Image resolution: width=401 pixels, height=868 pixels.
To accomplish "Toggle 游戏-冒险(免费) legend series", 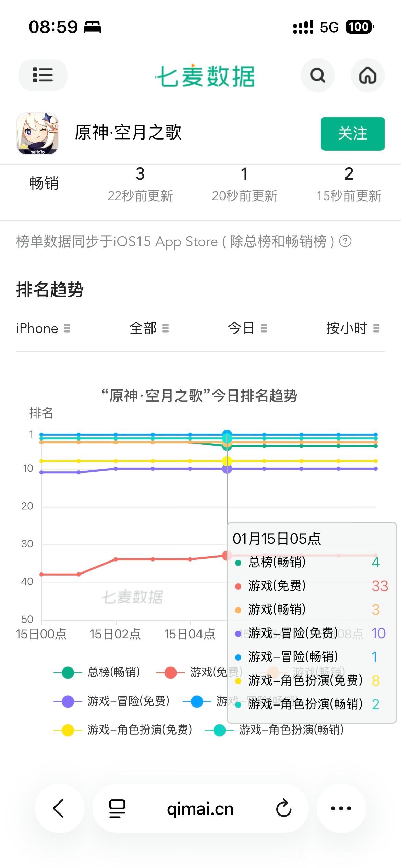I will [x=112, y=701].
